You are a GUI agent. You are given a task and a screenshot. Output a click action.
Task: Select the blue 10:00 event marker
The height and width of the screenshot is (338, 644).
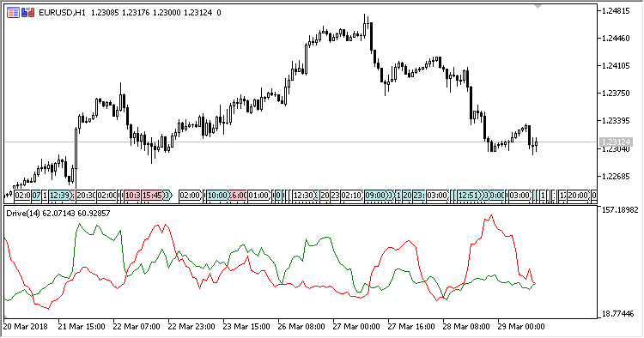click(217, 196)
